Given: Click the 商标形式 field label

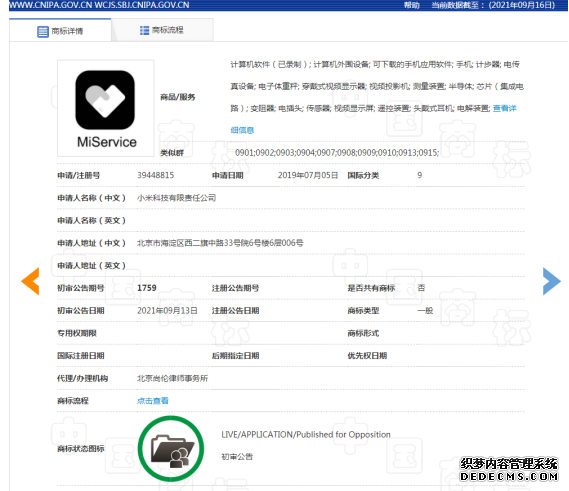Looking at the screenshot, I should (363, 333).
